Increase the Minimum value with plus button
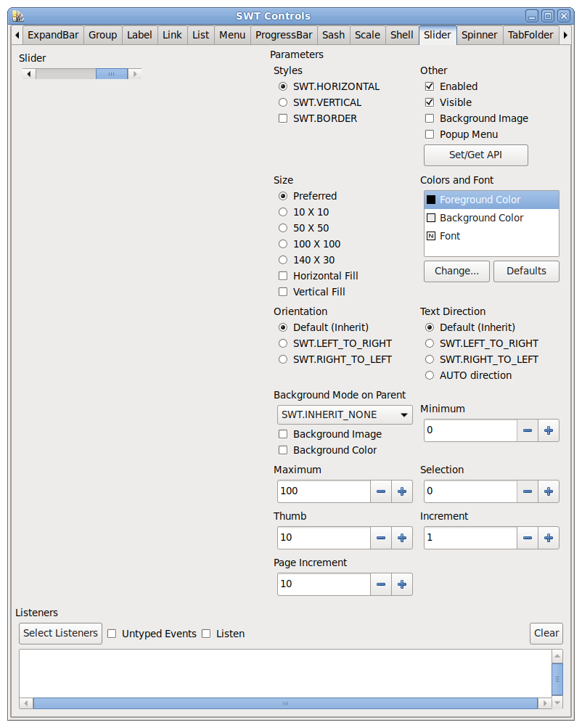This screenshot has width=582, height=728. 549,430
